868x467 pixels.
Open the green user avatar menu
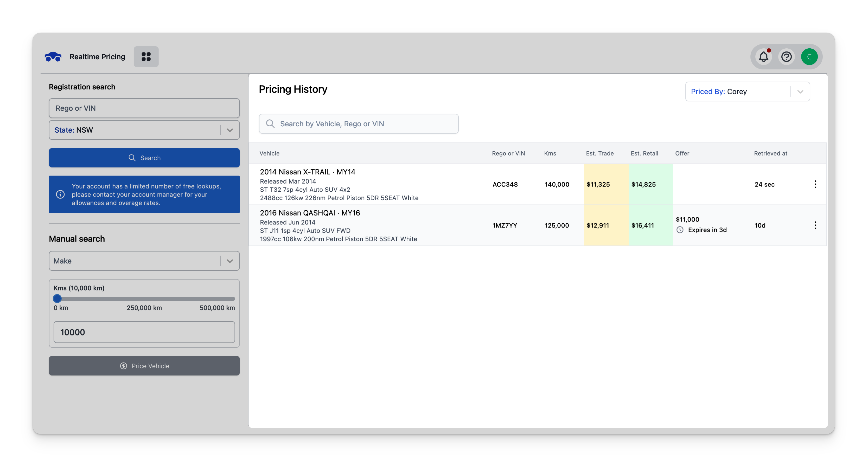point(809,57)
